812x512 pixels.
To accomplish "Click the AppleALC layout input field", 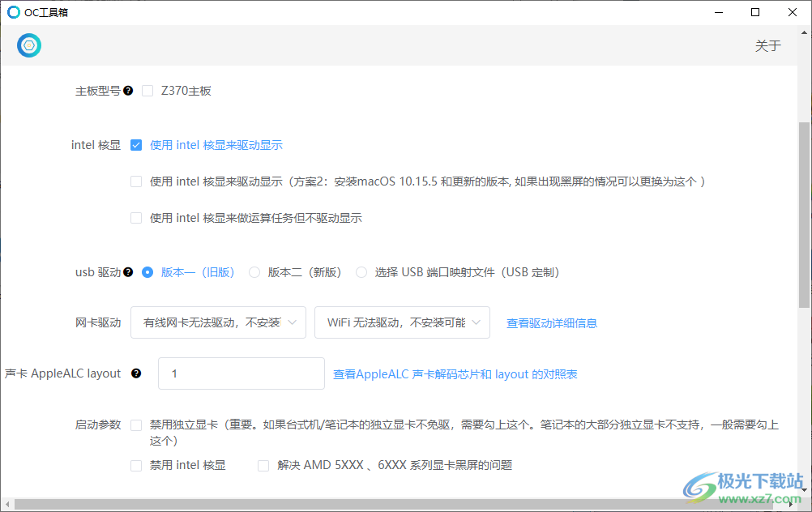I will 241,373.
